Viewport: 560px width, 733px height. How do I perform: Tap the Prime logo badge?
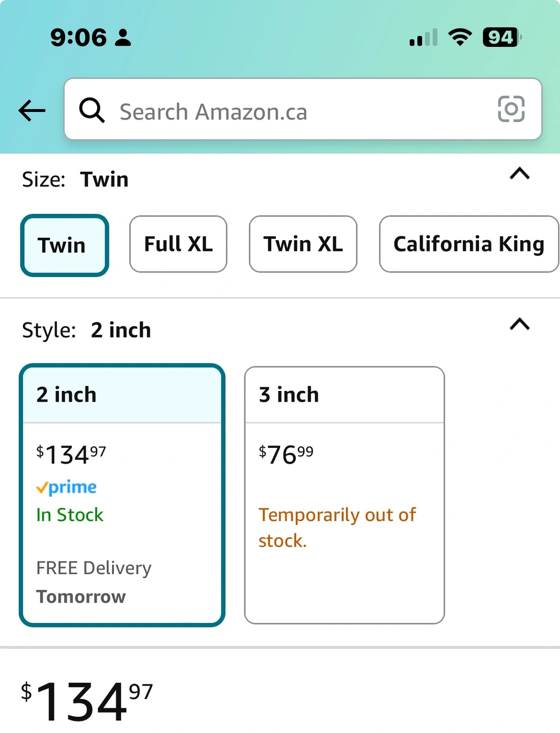point(67,488)
